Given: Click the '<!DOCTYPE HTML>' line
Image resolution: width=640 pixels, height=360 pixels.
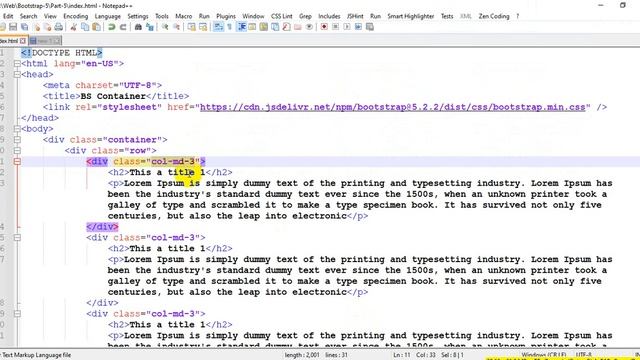Looking at the screenshot, I should (x=62, y=53).
